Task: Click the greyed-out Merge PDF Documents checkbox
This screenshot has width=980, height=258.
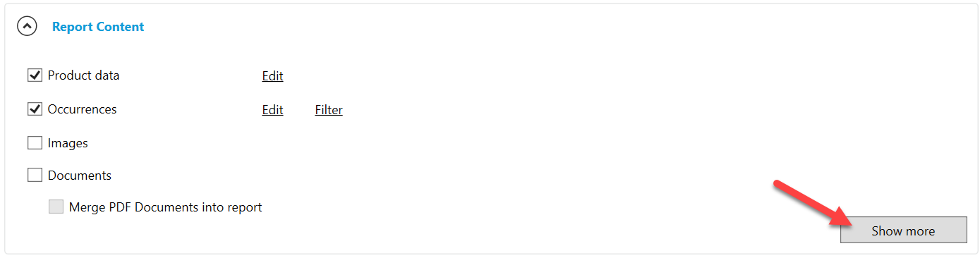Action: 56,207
